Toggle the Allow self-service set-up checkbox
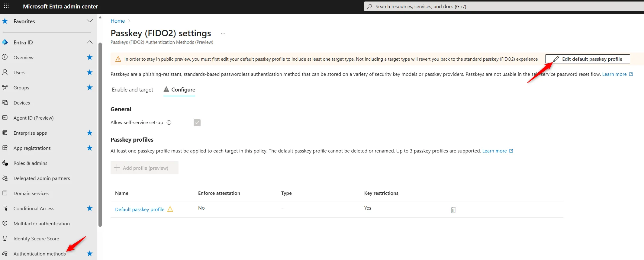Viewport: 644px width, 260px height. click(x=197, y=123)
